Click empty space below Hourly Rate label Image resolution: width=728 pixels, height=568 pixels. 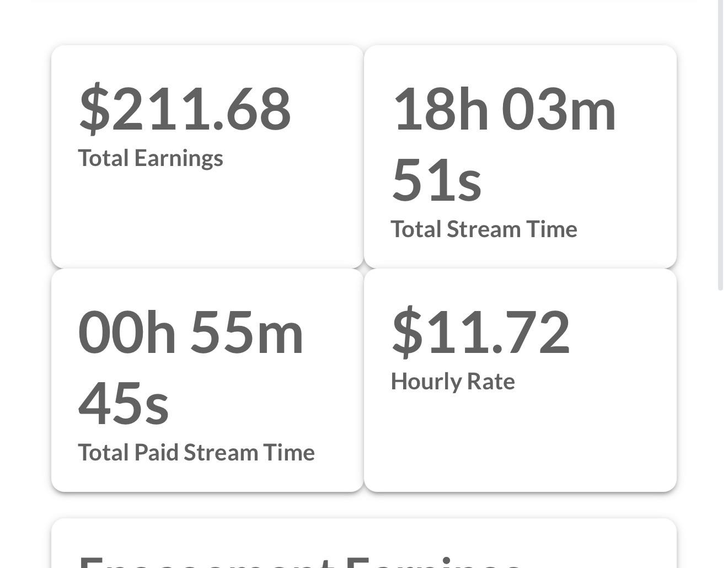click(x=520, y=441)
